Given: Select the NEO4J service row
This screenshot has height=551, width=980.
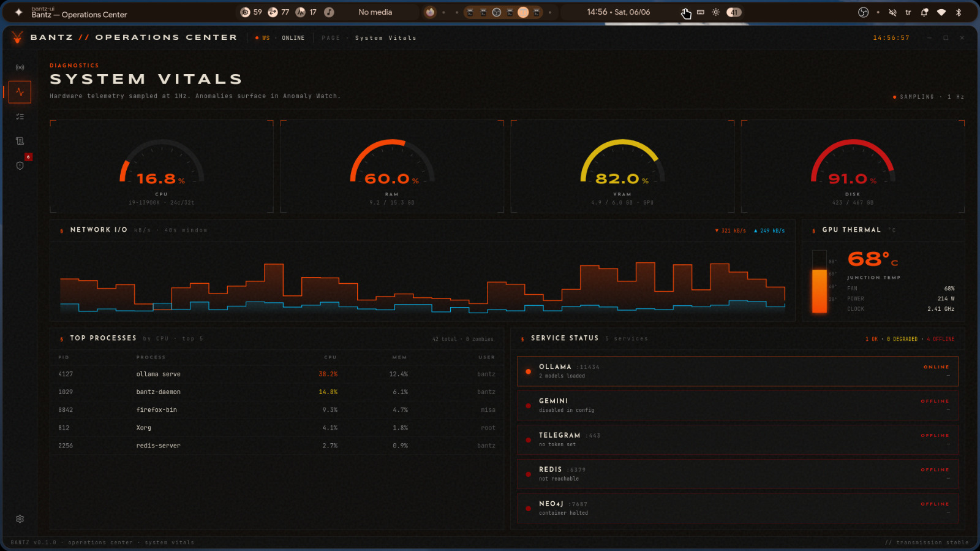Looking at the screenshot, I should (x=737, y=509).
